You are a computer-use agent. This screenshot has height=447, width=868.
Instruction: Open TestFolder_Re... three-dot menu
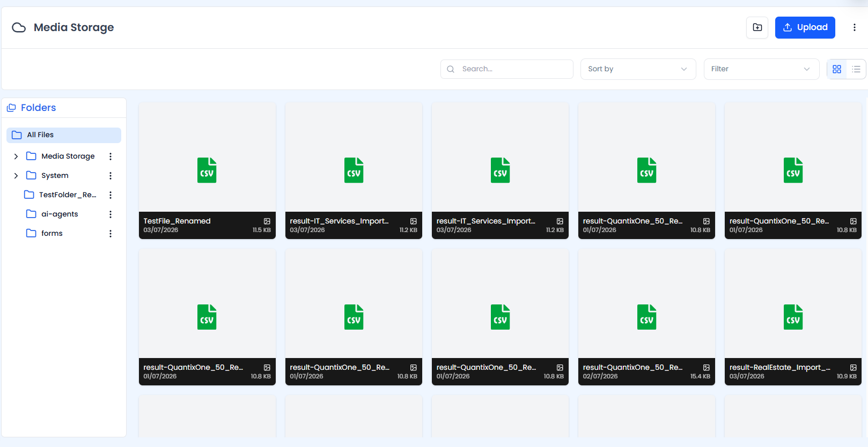pos(111,195)
